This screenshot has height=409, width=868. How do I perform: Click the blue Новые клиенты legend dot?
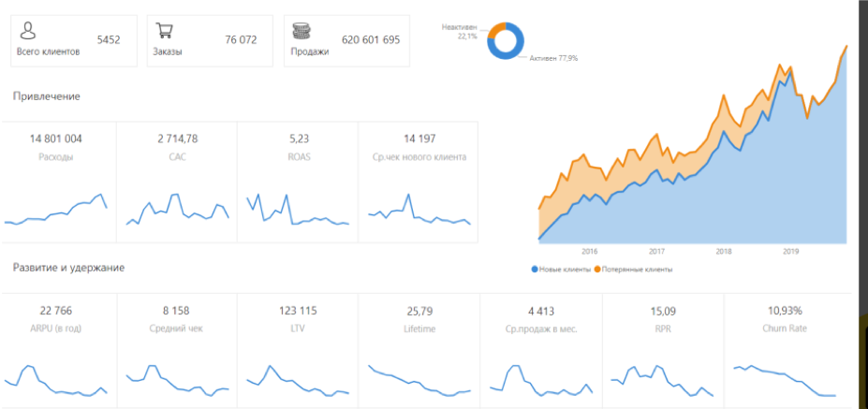535,269
